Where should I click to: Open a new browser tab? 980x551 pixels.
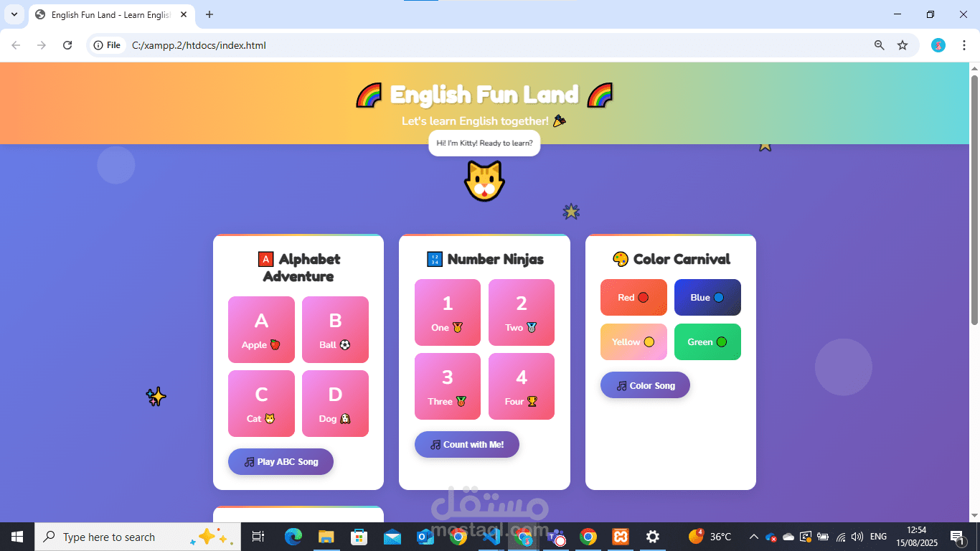click(209, 14)
